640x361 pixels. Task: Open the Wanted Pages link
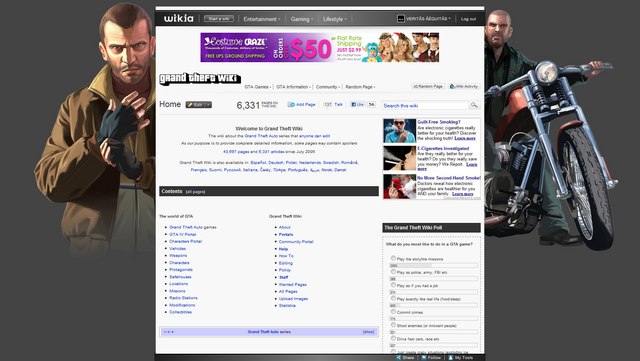[293, 285]
